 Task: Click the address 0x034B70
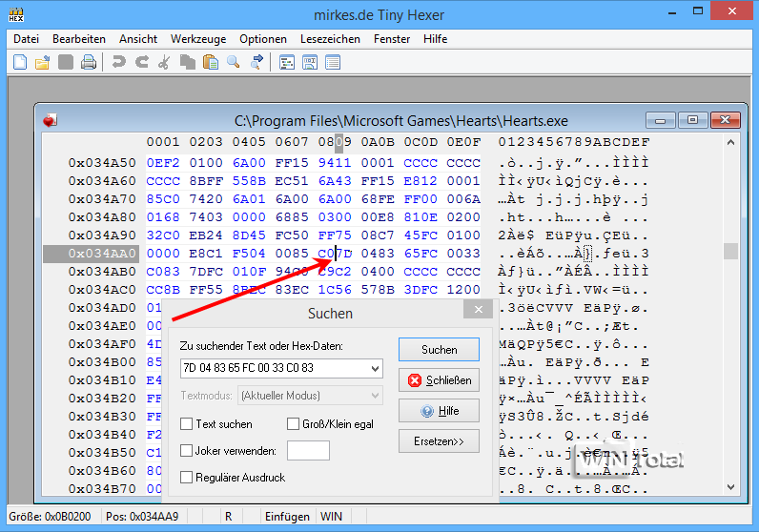click(x=102, y=489)
